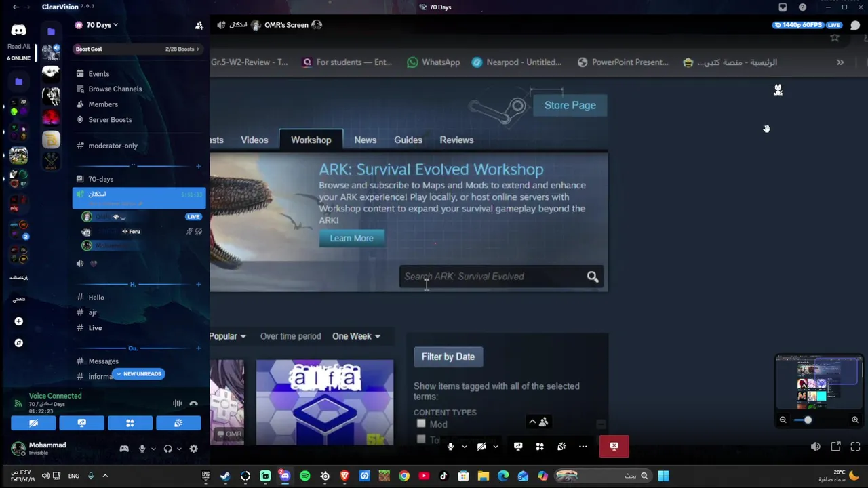Enter full screen for the stream
The width and height of the screenshot is (868, 488).
[x=855, y=447]
